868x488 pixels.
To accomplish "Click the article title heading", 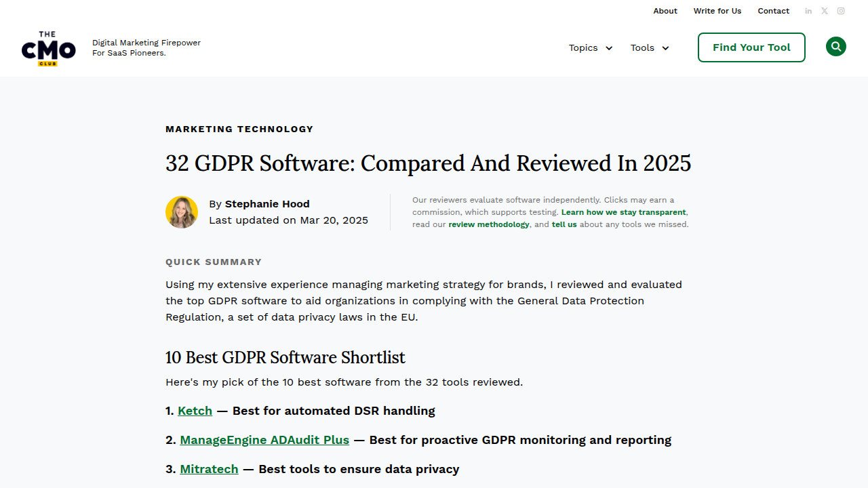I will [429, 163].
